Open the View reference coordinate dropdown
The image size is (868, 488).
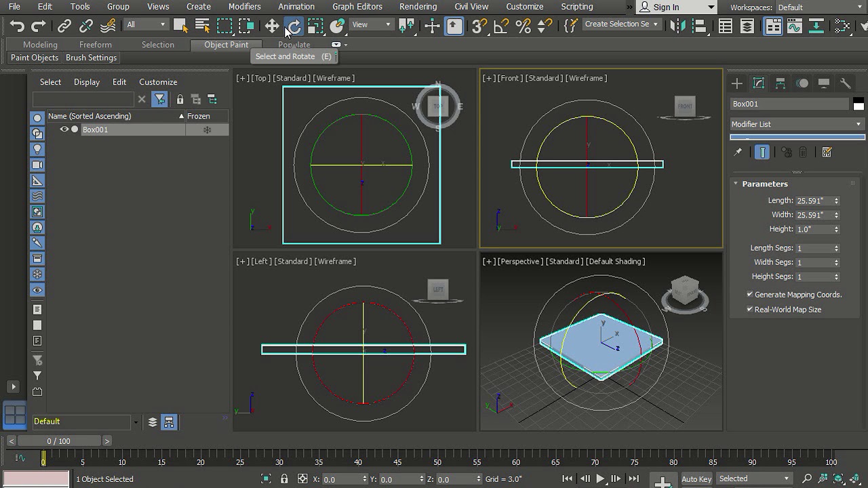pos(372,24)
